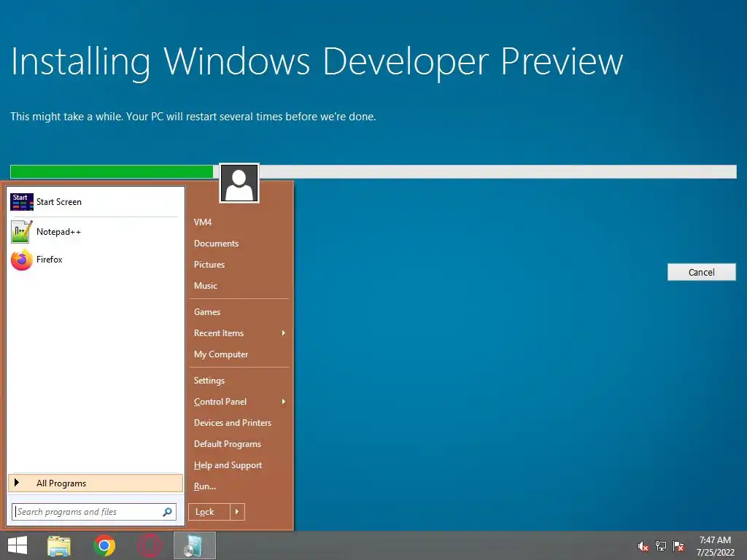Open the network status tray icon
Viewport: 747px width, 560px height.
coord(661,546)
